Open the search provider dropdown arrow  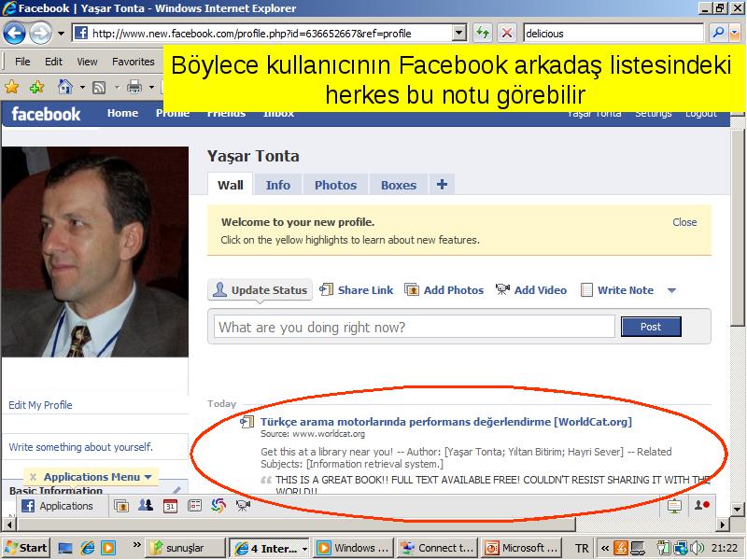[x=735, y=33]
